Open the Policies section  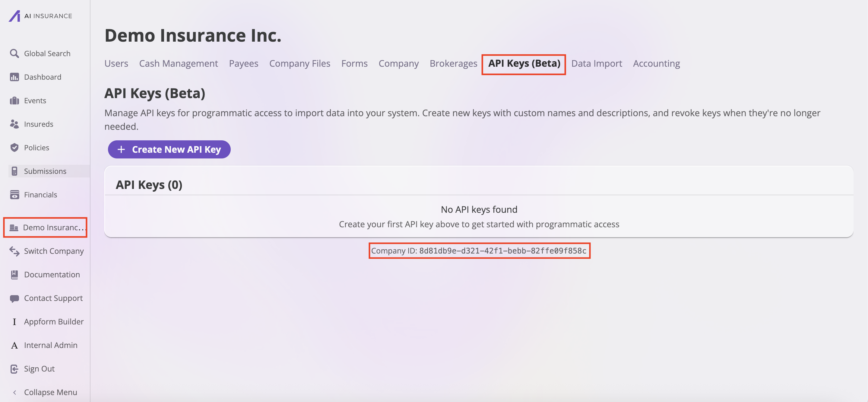coord(14,147)
